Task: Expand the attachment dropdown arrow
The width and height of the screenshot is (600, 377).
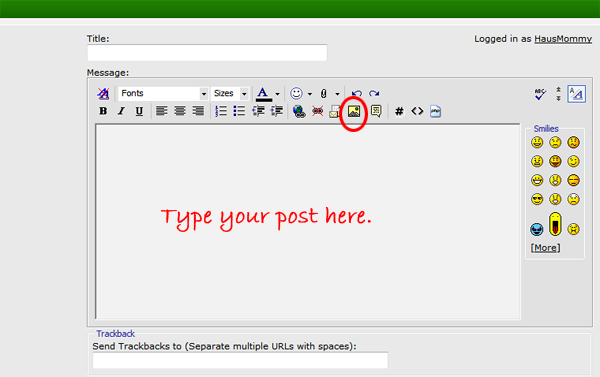Action: 337,94
